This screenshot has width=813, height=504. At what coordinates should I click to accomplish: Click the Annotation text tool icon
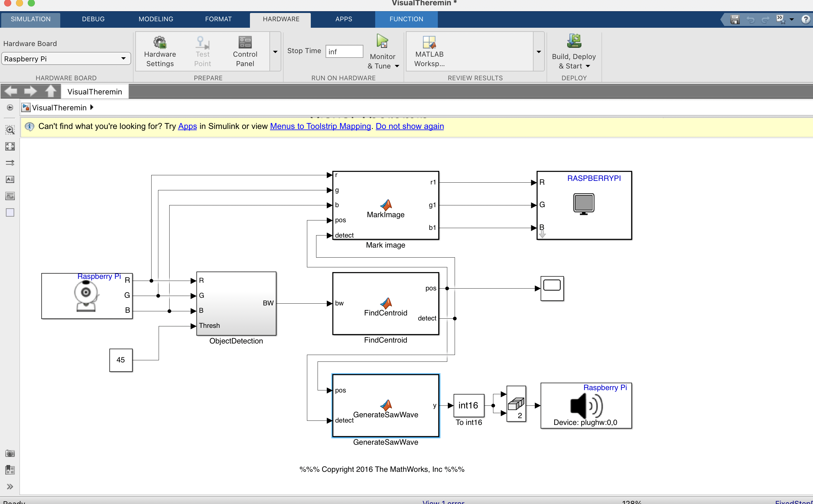pyautogui.click(x=10, y=179)
